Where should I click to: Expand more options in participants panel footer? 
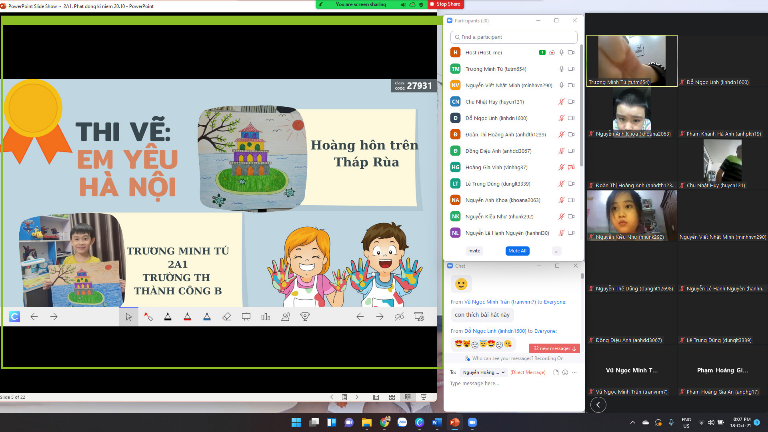556,251
